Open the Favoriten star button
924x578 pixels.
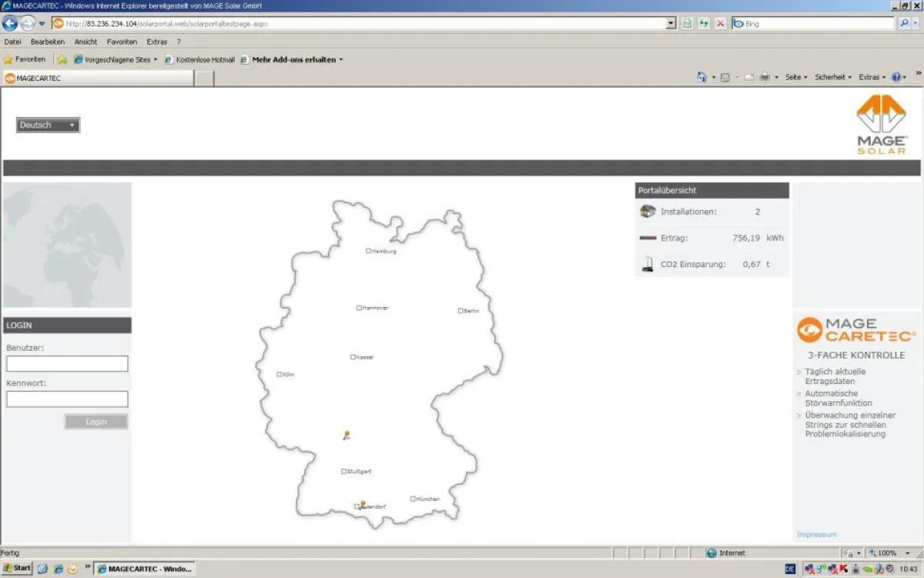tap(25, 59)
